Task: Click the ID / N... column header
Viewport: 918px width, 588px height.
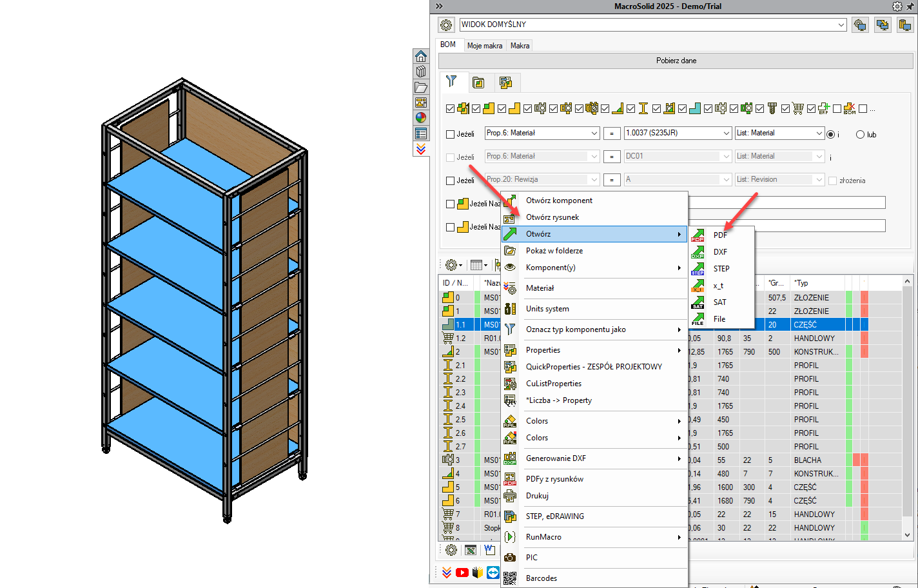Action: [456, 283]
